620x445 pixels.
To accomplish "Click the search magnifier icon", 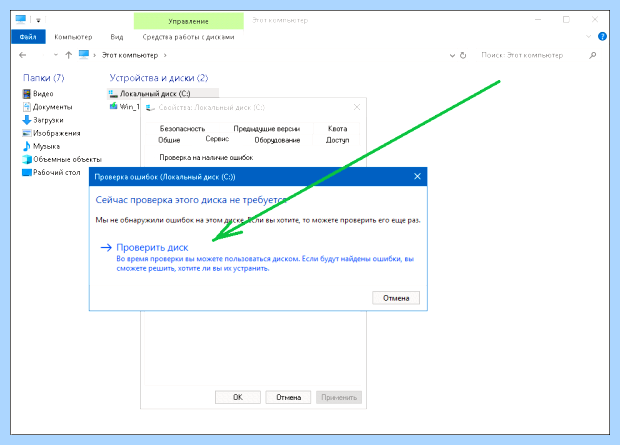I will [x=592, y=55].
